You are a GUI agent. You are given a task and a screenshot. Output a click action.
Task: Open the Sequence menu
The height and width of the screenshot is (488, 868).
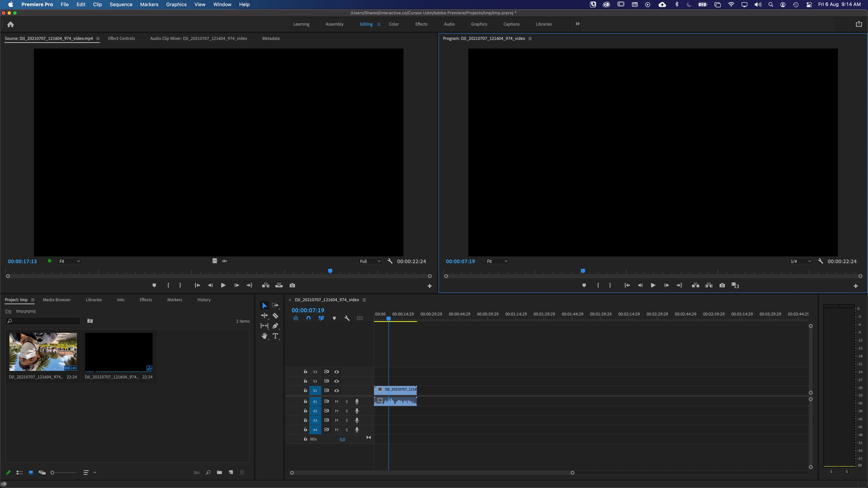pos(121,4)
